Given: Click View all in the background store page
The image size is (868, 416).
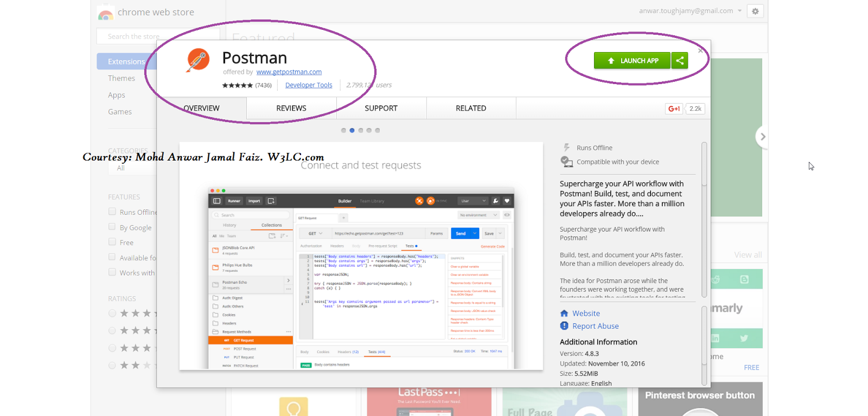Looking at the screenshot, I should click(748, 255).
